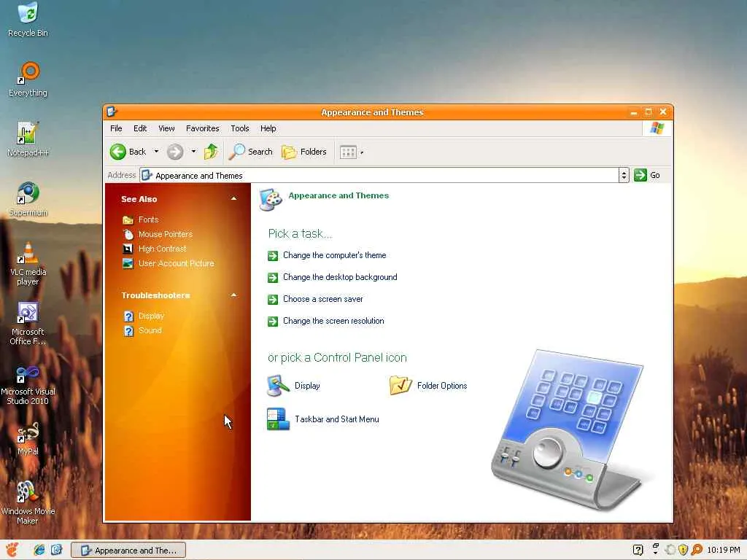747x560 pixels.
Task: Click the Address bar field
Action: click(379, 175)
